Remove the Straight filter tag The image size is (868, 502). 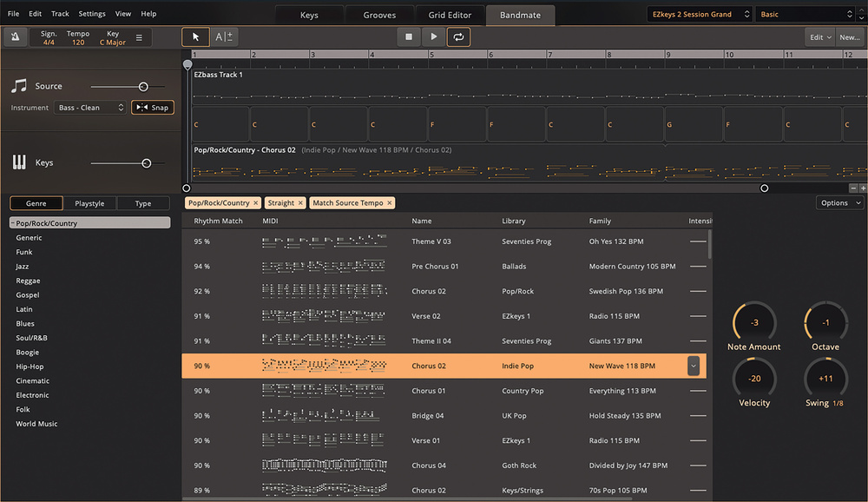point(300,203)
